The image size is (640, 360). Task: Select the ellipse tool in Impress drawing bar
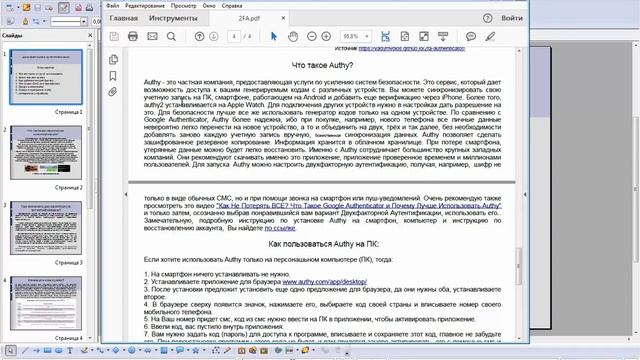tap(59, 350)
